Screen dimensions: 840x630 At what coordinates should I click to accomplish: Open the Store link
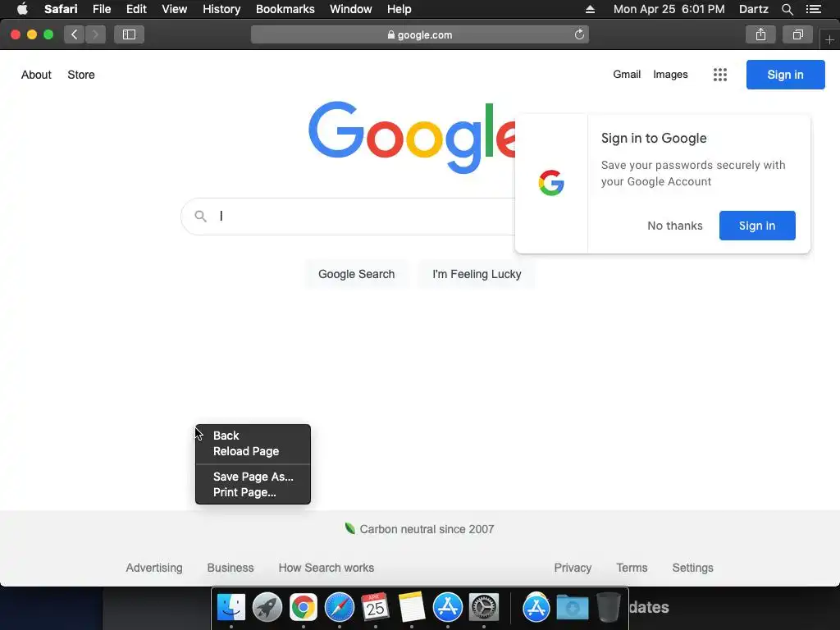pyautogui.click(x=81, y=75)
